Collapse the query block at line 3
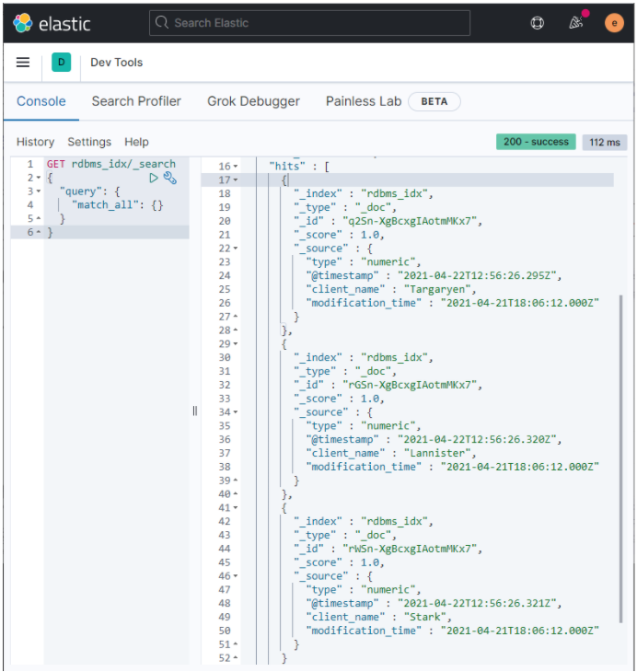The image size is (637, 672). [37, 191]
